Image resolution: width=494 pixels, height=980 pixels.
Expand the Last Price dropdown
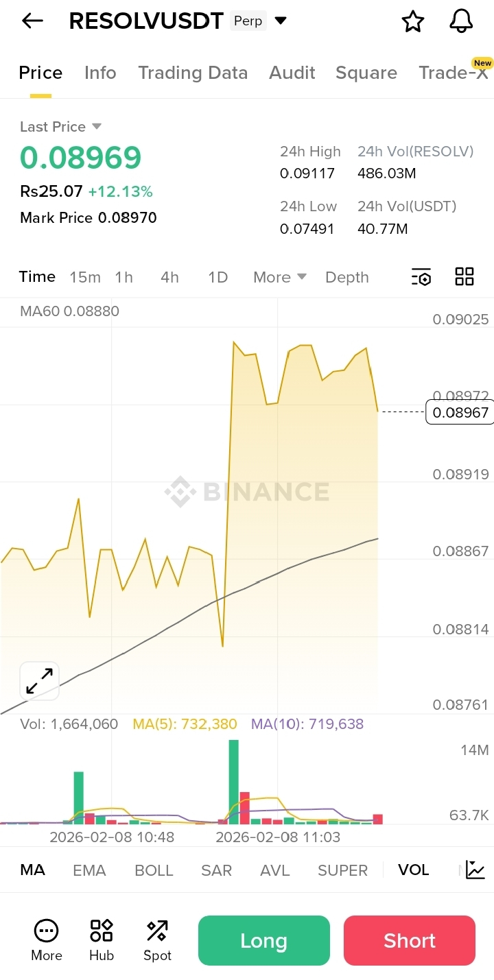(x=97, y=126)
